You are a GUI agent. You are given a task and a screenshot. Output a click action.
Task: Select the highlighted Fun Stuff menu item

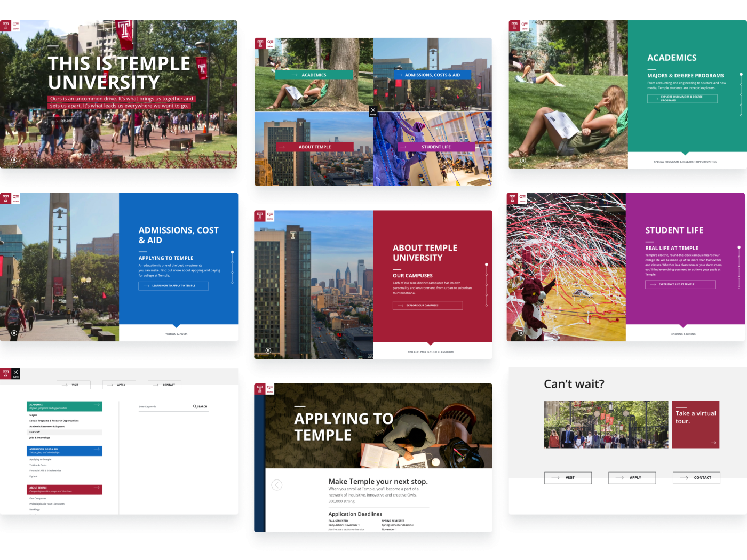[65, 432]
